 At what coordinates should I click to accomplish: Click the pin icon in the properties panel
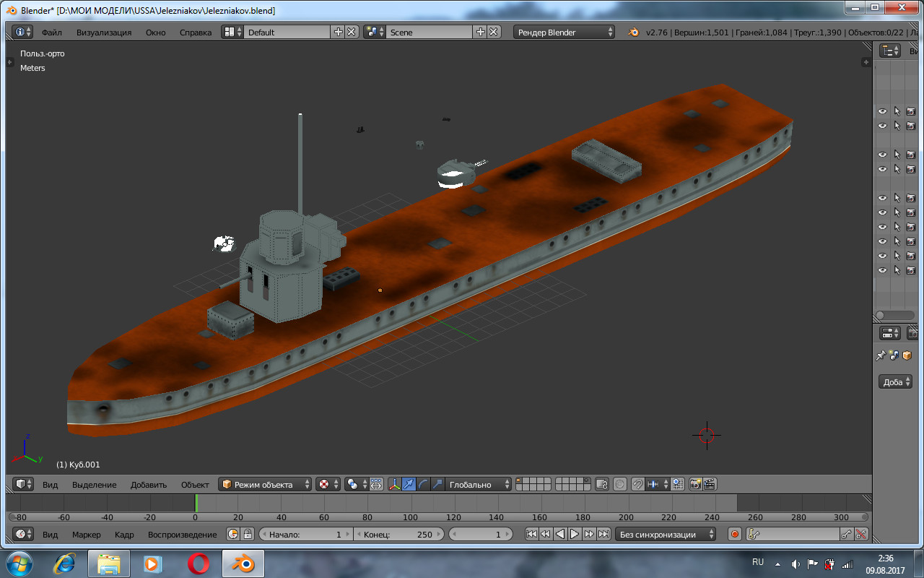tap(881, 355)
